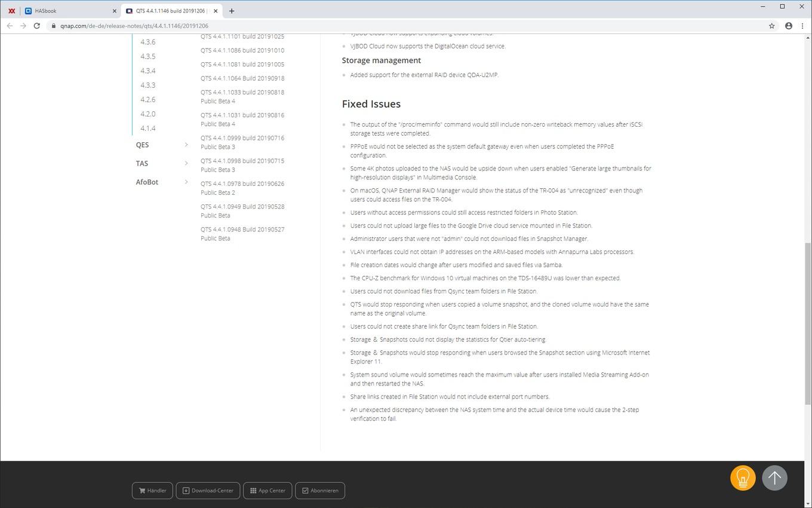Reload the current page
Viewport: 812px width, 508px height.
point(37,26)
